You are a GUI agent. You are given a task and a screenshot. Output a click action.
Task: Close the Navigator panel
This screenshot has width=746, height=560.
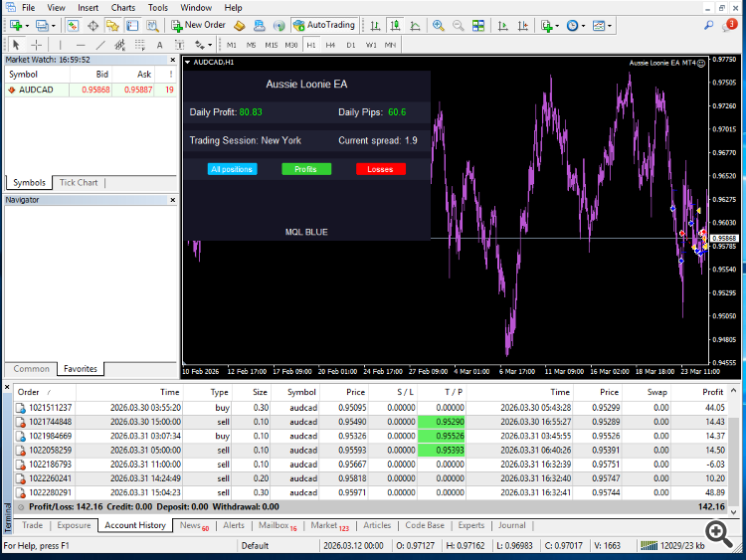(x=173, y=200)
